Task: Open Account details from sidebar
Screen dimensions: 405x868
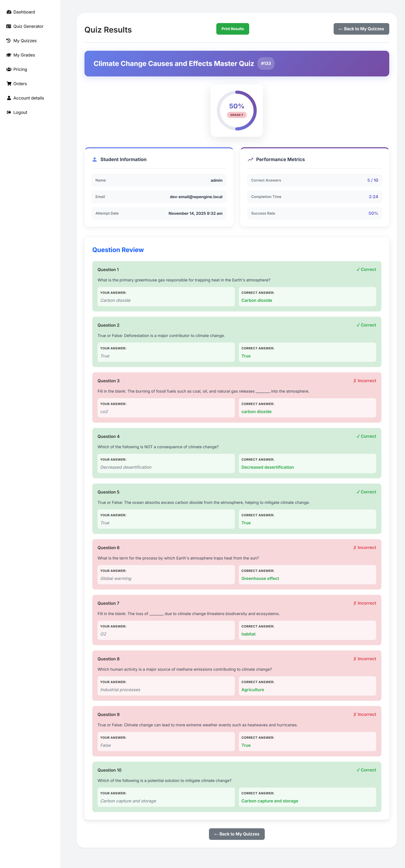Action: tap(29, 98)
